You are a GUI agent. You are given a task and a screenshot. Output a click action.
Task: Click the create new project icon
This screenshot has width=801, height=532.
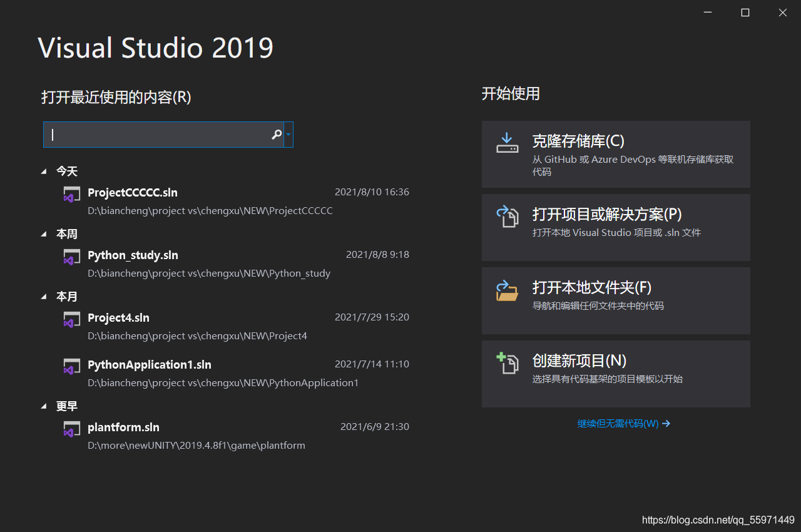tap(508, 362)
